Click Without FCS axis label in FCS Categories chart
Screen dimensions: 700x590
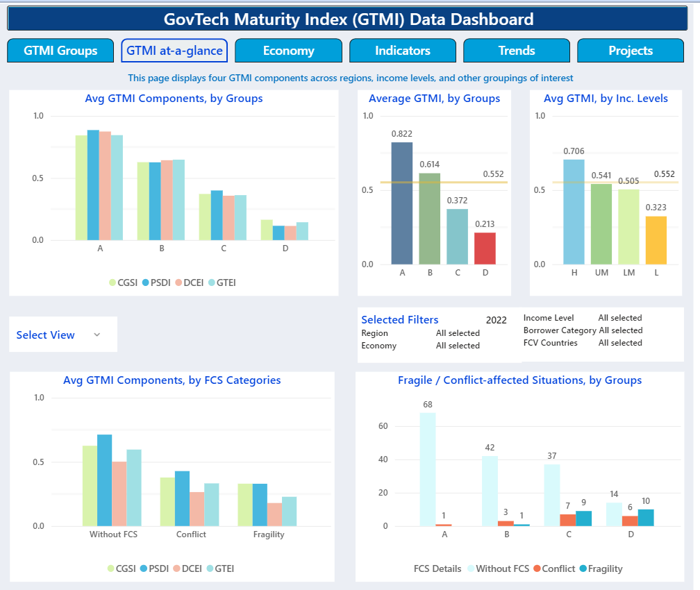click(x=113, y=534)
